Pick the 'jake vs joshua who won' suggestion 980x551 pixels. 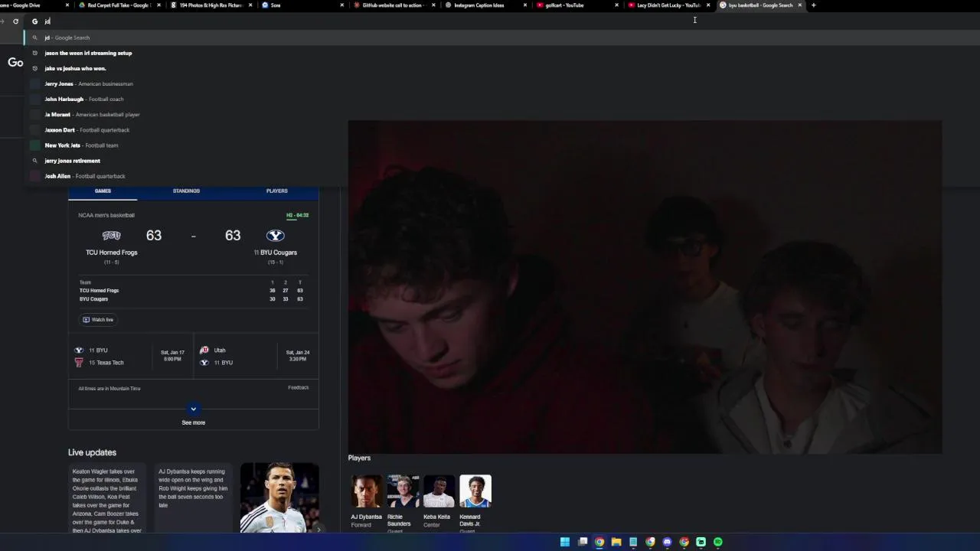501,68
